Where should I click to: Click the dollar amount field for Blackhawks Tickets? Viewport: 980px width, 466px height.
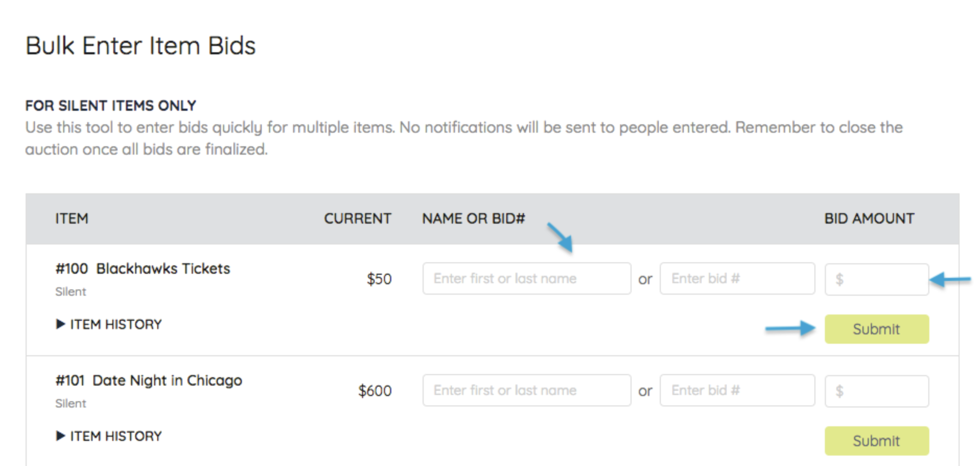coord(876,279)
